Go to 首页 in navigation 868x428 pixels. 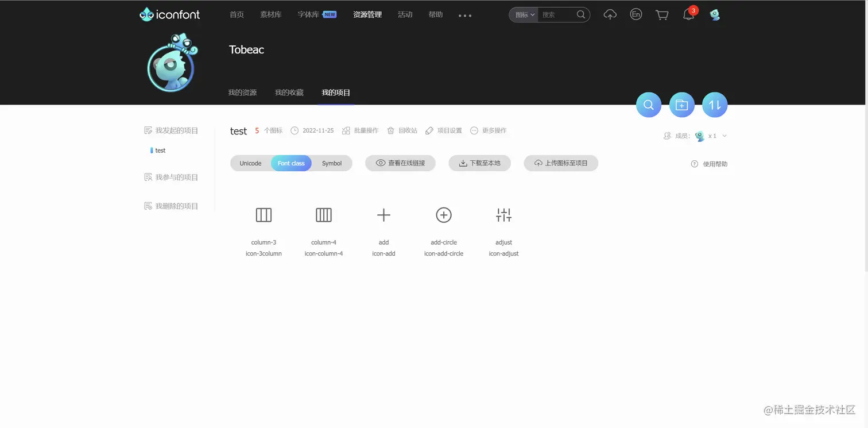click(x=237, y=15)
